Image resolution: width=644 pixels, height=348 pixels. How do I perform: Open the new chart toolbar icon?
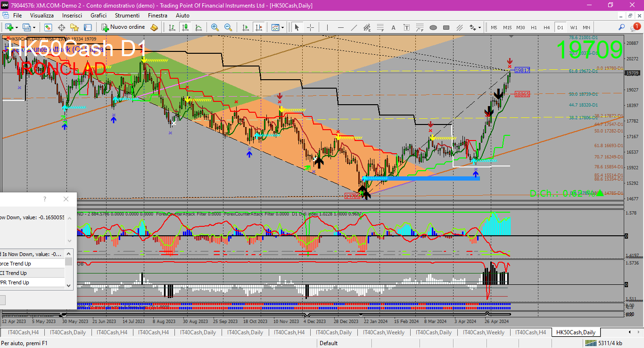(x=9, y=27)
